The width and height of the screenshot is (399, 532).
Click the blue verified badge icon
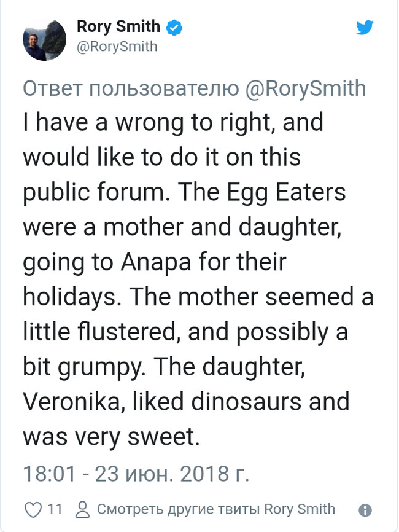[x=174, y=27]
